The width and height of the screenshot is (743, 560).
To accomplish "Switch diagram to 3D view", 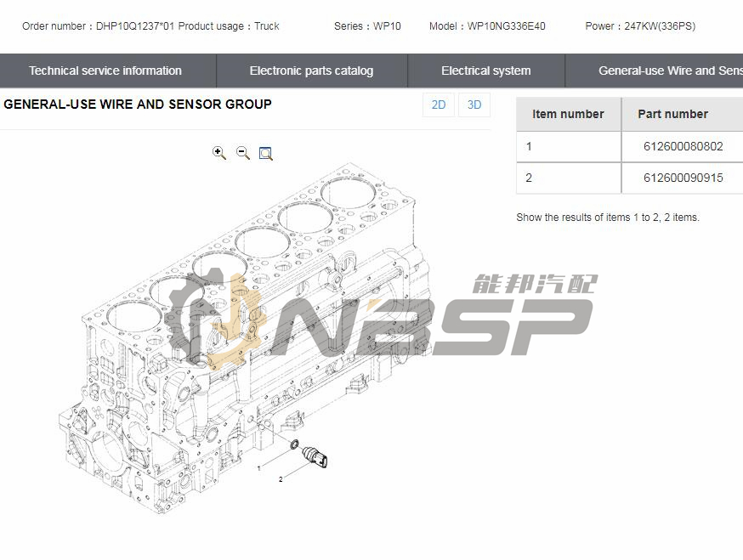I will 474,105.
